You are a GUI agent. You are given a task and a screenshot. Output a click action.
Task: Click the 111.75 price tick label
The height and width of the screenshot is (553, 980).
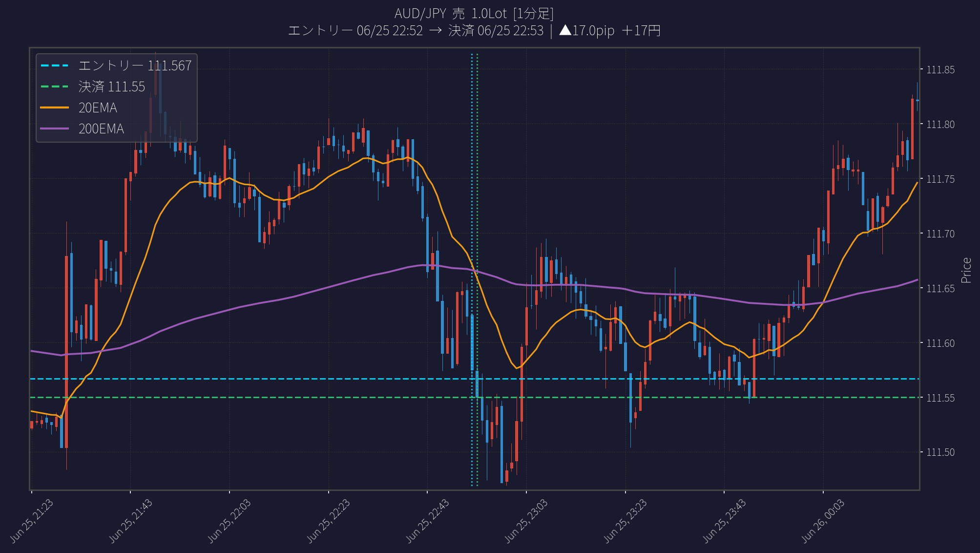[940, 179]
